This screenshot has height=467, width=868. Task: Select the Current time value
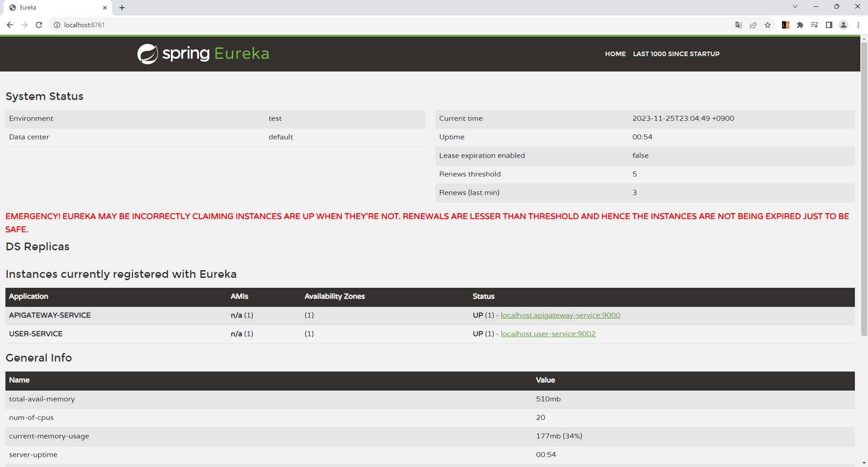pos(683,119)
